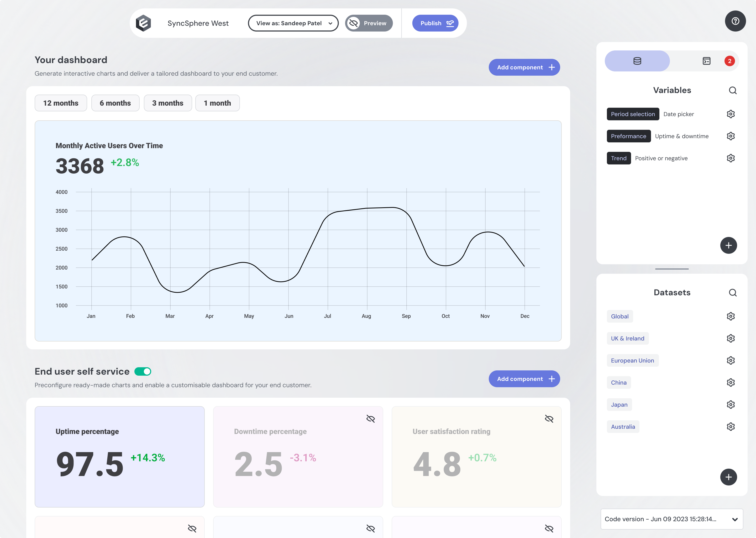This screenshot has height=538, width=756.
Task: Open View as: Sandeep Patel dropdown
Action: 293,23
